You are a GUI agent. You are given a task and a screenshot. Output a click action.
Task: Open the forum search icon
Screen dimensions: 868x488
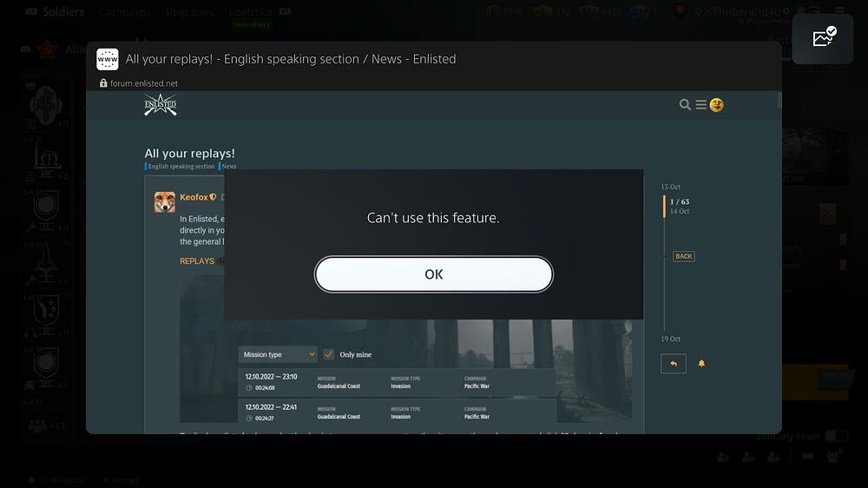pyautogui.click(x=685, y=105)
